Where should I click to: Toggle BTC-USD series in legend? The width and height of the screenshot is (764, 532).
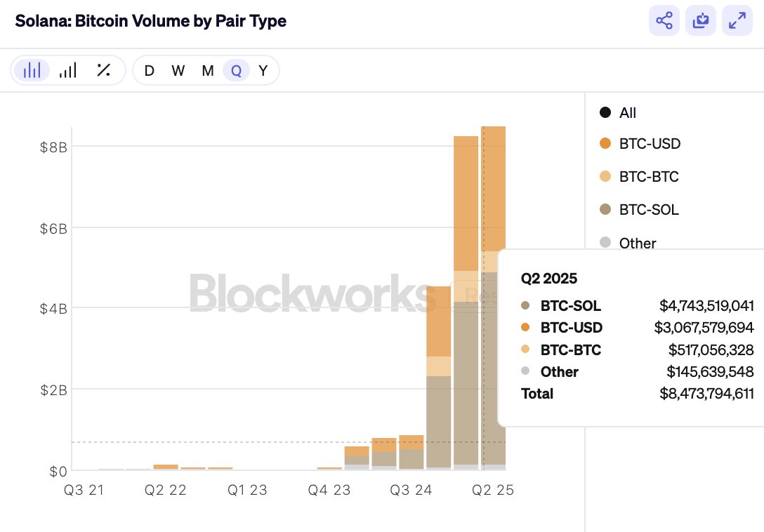[x=650, y=144]
